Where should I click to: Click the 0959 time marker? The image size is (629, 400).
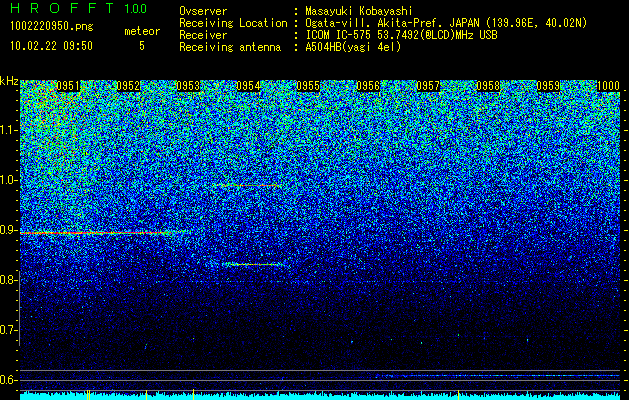548,86
